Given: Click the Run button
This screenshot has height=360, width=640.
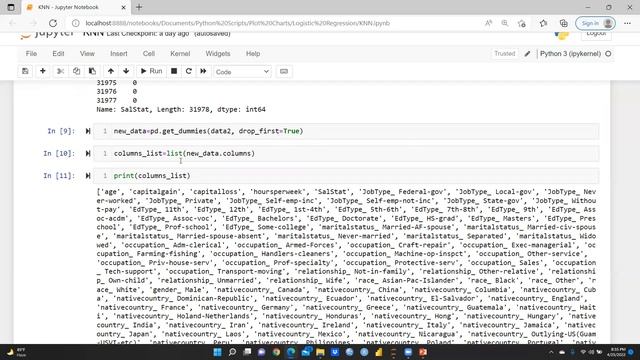Looking at the screenshot, I should [x=151, y=71].
